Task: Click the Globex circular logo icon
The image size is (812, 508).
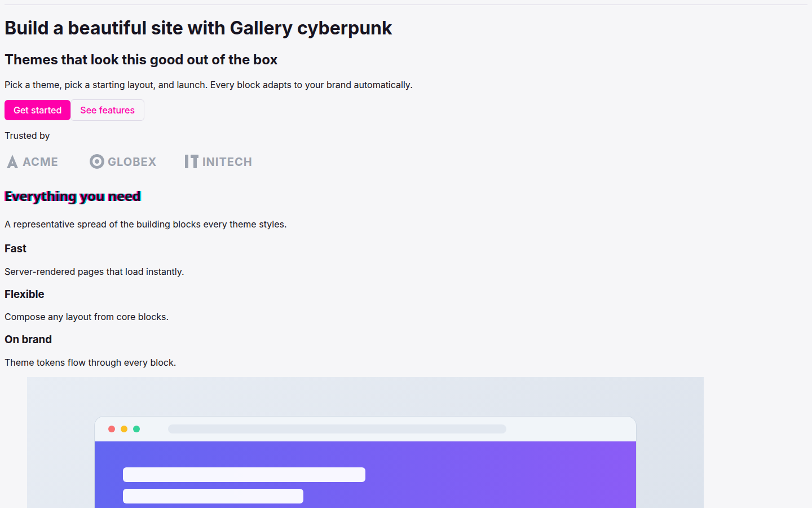Action: (x=97, y=162)
